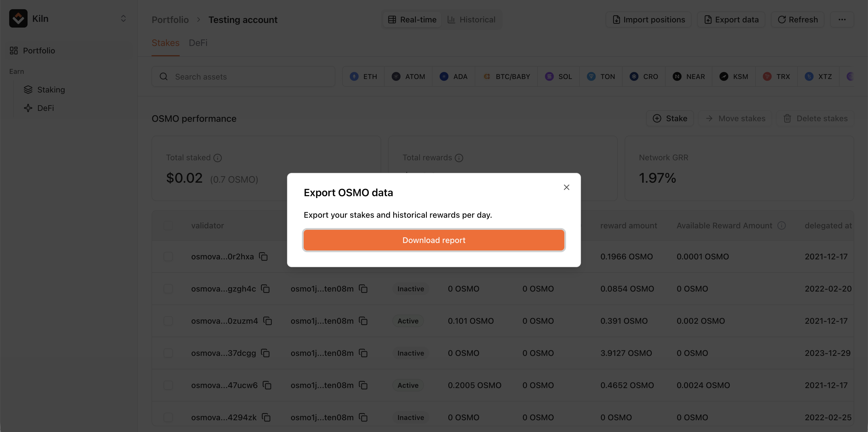Click the Refresh button
Image resolution: width=868 pixels, height=432 pixels.
tap(797, 20)
